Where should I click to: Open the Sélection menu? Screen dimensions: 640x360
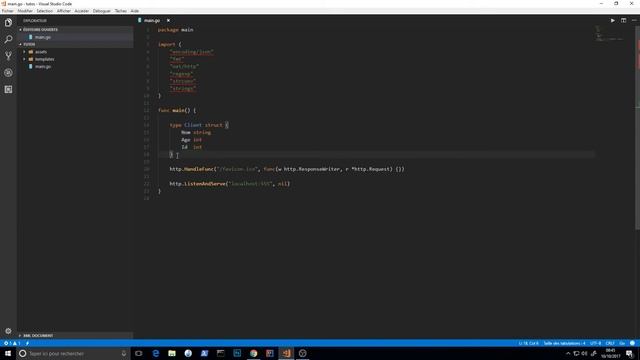tap(44, 11)
